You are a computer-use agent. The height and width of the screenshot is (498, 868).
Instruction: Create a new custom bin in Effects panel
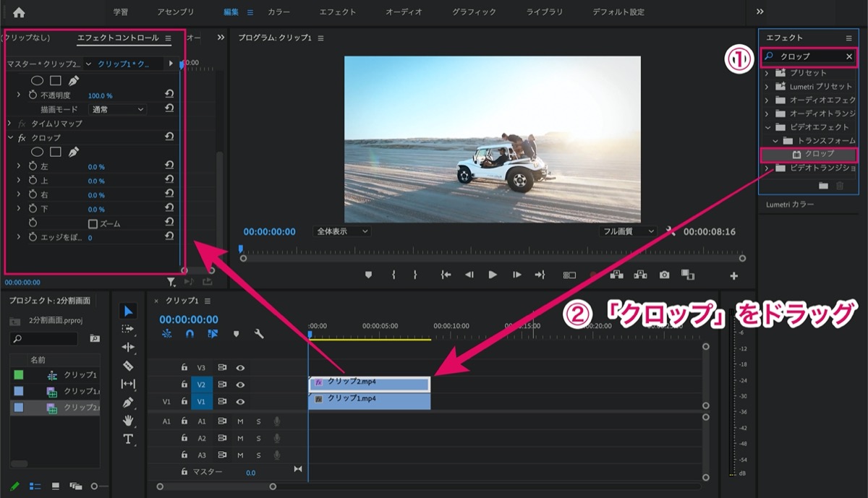[823, 186]
